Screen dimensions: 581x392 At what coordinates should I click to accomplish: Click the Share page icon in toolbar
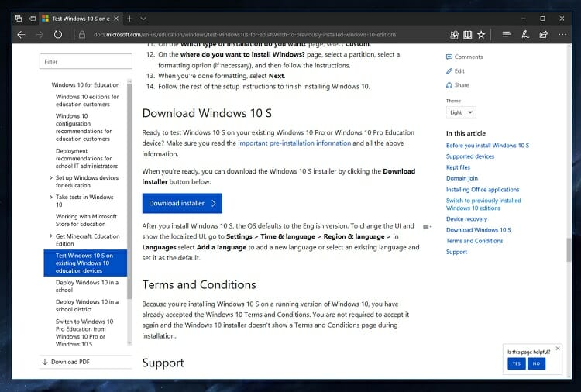544,34
